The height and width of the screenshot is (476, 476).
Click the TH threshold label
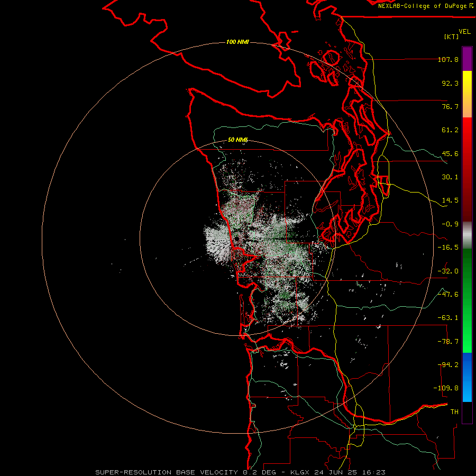coord(454,412)
